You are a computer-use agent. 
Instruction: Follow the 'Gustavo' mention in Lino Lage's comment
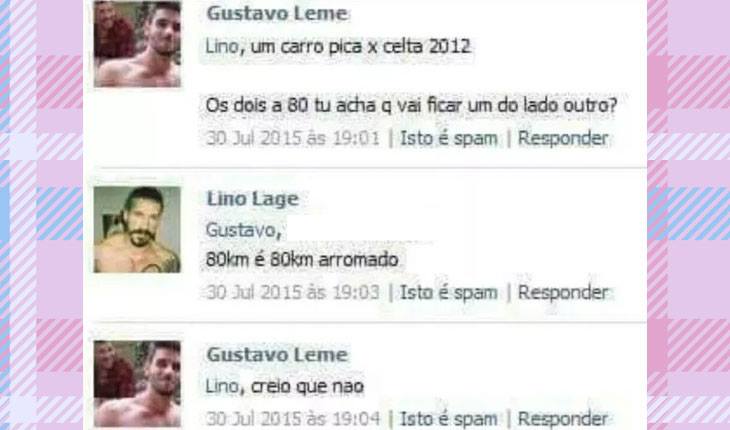click(241, 230)
